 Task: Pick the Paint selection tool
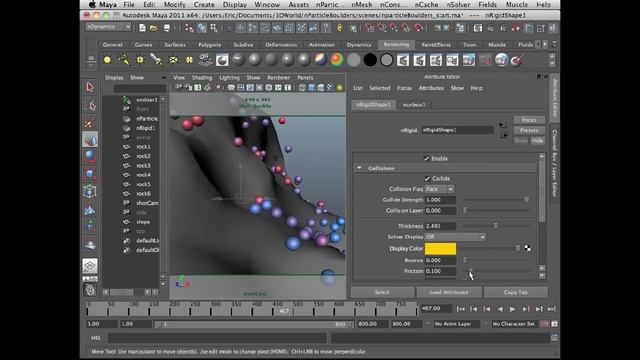click(x=90, y=123)
